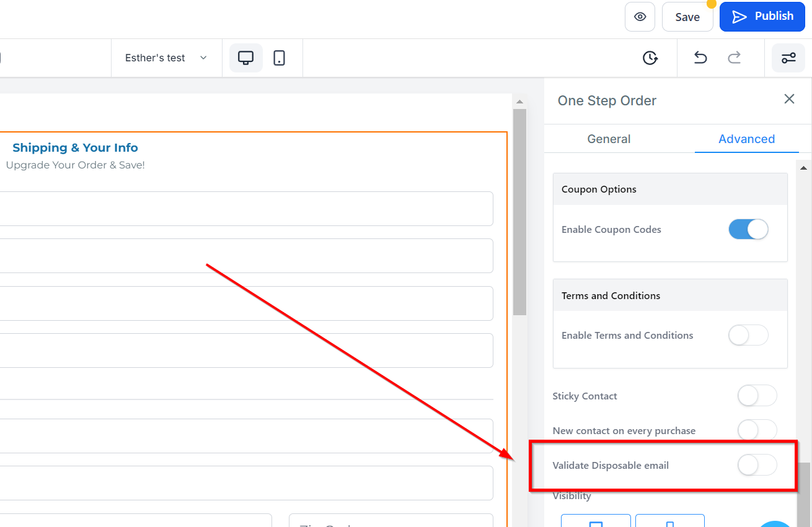This screenshot has width=812, height=527.
Task: Click the Coupon Options section header
Action: pyautogui.click(x=670, y=189)
